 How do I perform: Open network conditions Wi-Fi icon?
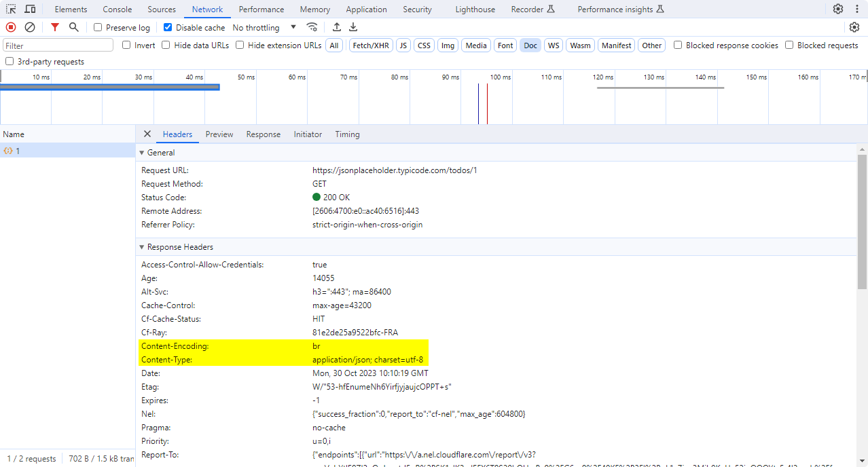coord(312,27)
